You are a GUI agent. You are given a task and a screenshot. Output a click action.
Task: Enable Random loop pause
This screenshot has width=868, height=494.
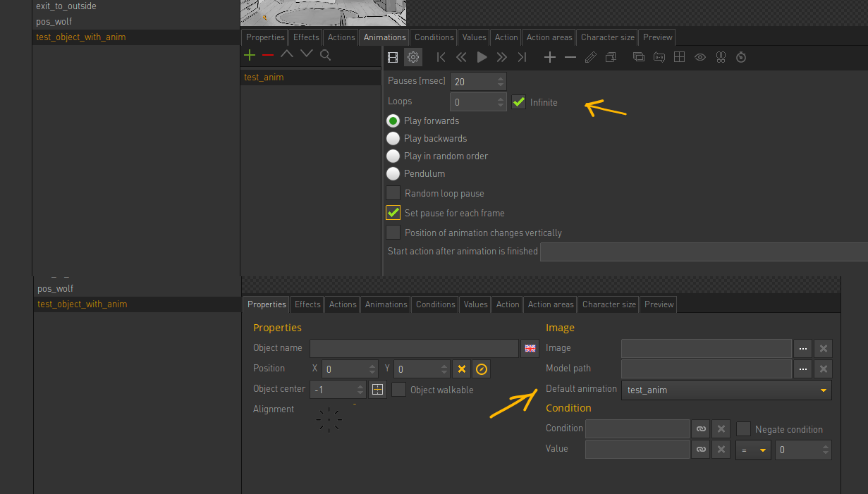tap(393, 193)
